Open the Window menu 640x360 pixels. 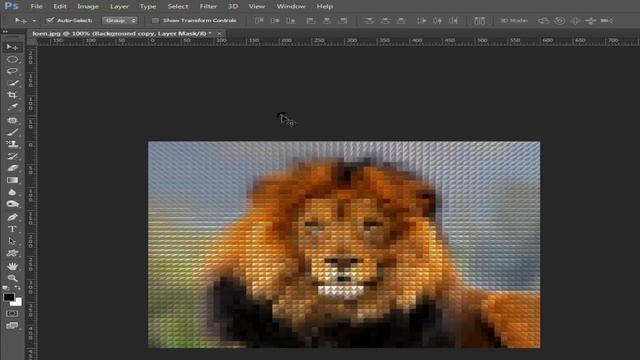point(291,6)
